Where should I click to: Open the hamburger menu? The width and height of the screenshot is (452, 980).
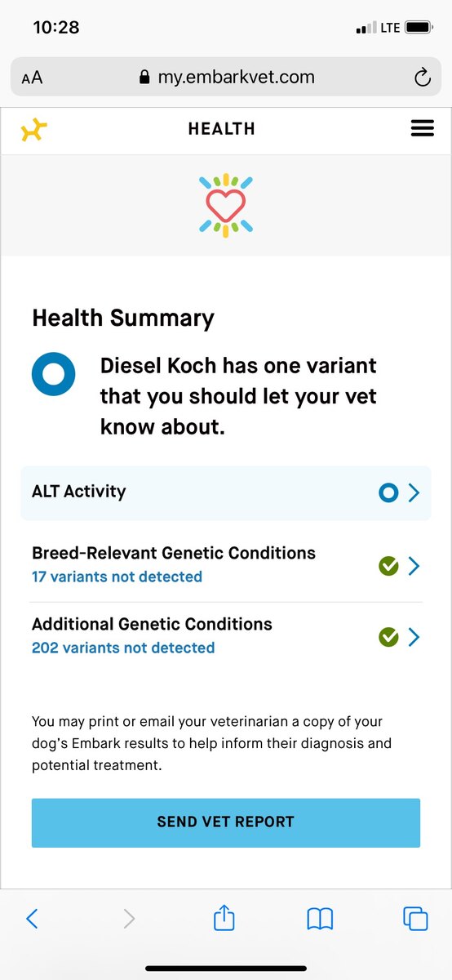click(x=422, y=128)
